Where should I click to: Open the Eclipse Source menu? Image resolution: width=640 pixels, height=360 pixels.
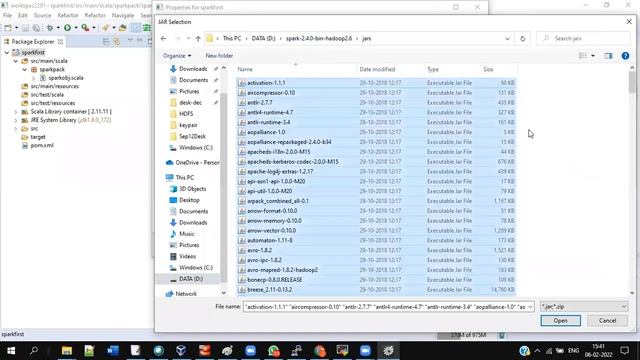(42, 16)
